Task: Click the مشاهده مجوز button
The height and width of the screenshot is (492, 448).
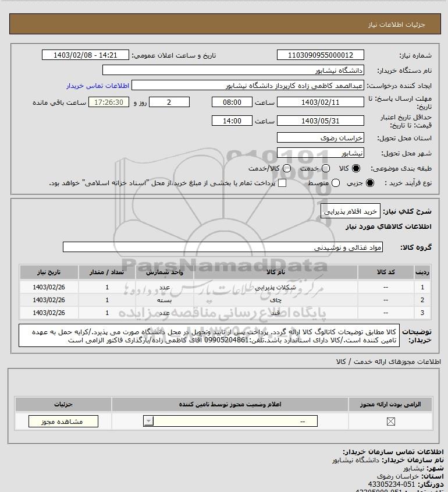Action: click(63, 422)
